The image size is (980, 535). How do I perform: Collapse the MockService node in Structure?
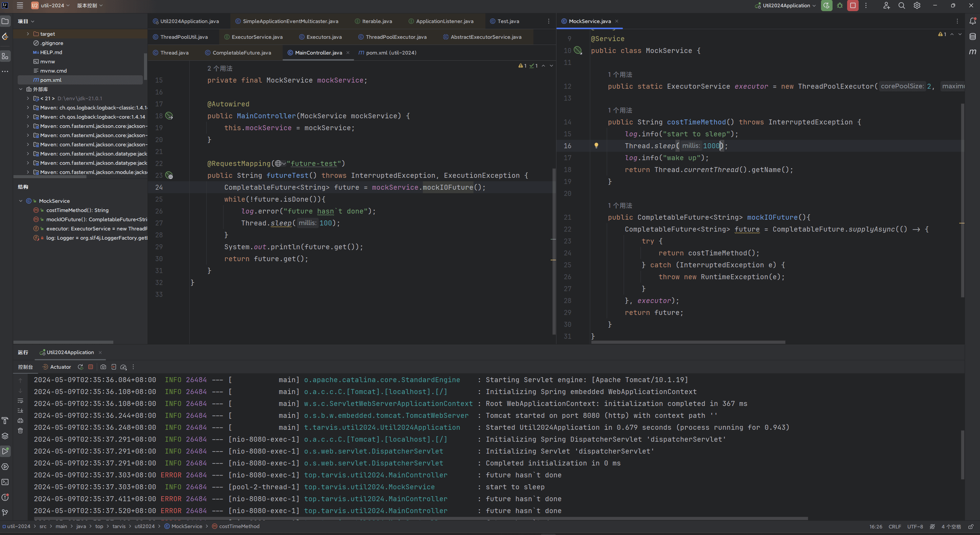[21, 201]
